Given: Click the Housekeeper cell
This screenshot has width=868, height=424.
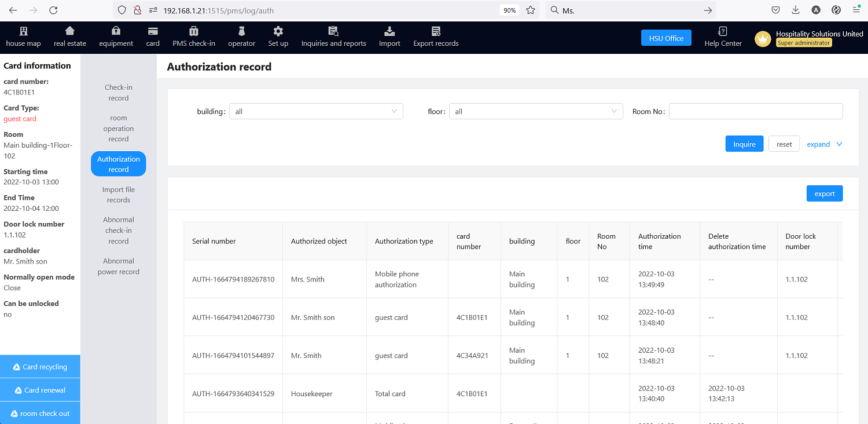Looking at the screenshot, I should [325, 394].
